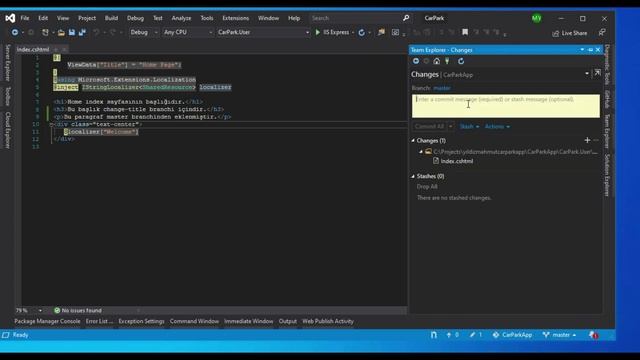Open the Output tab
The height and width of the screenshot is (360, 640).
(288, 321)
